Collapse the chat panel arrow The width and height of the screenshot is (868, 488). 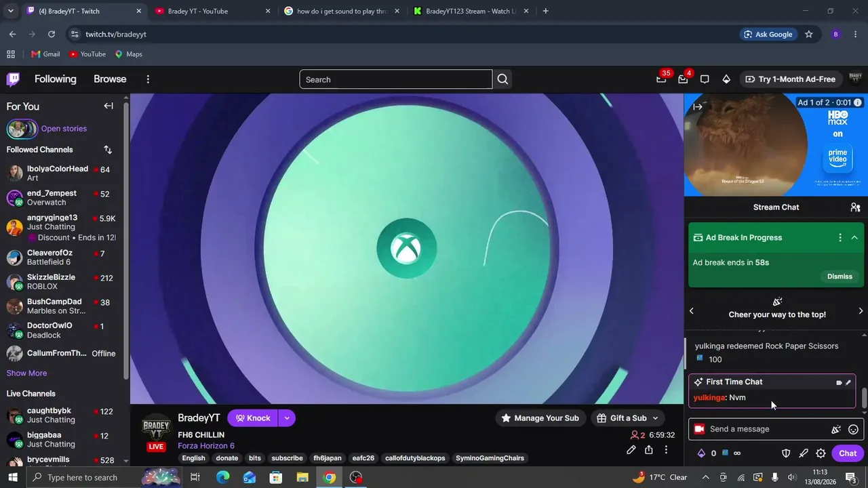pyautogui.click(x=697, y=106)
